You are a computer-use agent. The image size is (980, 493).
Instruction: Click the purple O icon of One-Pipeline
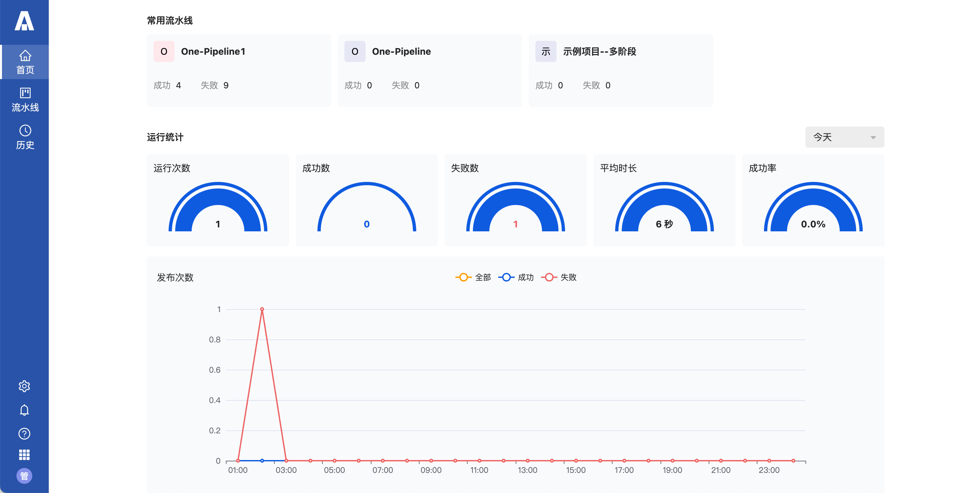355,51
